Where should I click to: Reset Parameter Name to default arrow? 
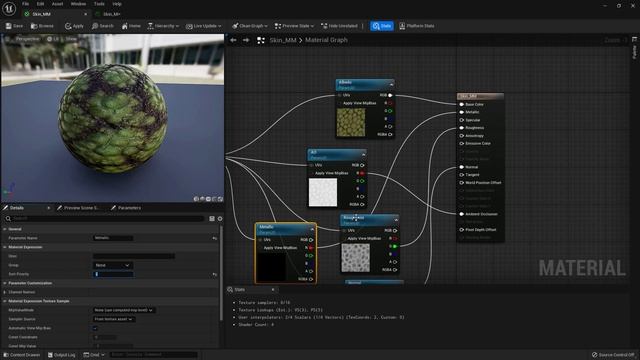[x=215, y=238]
